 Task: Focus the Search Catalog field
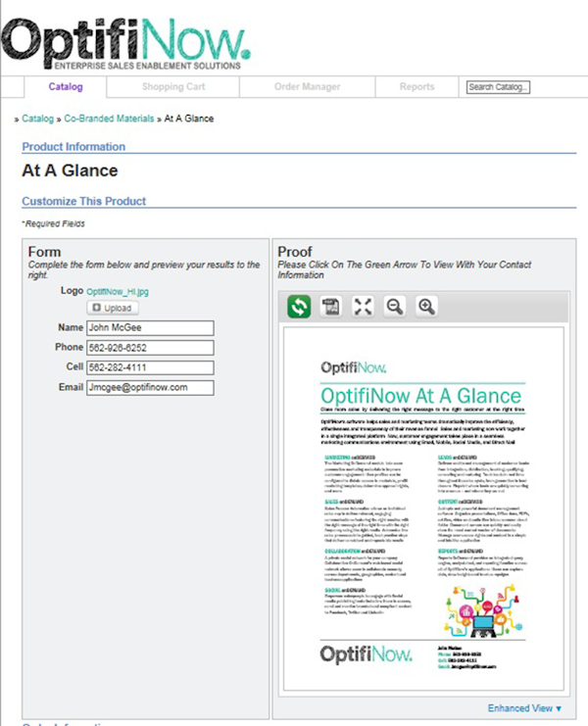point(498,87)
